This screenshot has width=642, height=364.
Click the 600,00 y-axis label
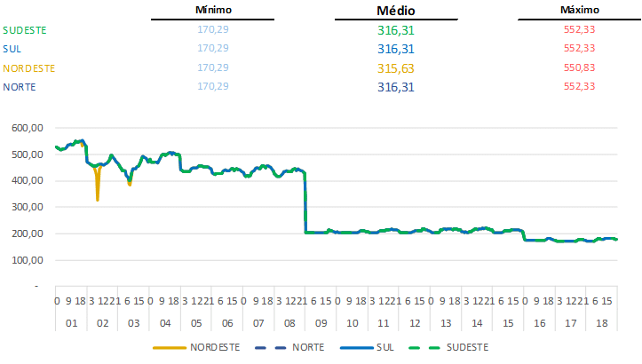pyautogui.click(x=28, y=127)
